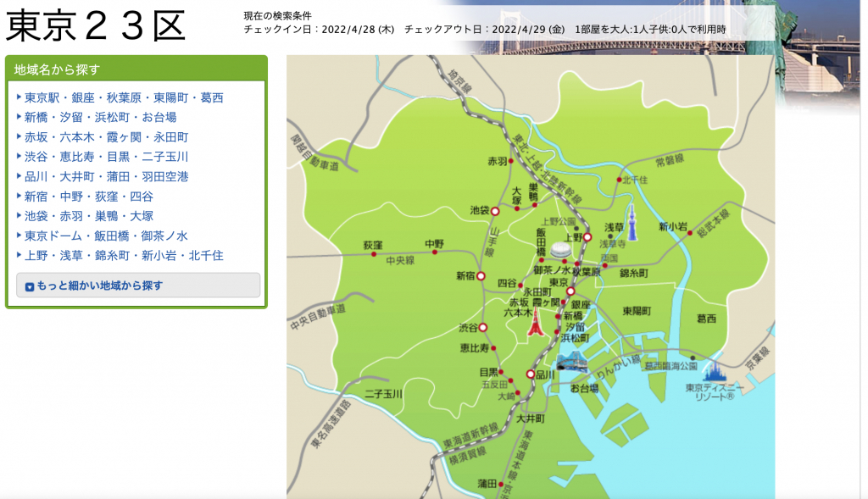868x499 pixels.
Task: Choose 赤坂・六本木・霞ヶ関・永田町 area
Action: [106, 136]
